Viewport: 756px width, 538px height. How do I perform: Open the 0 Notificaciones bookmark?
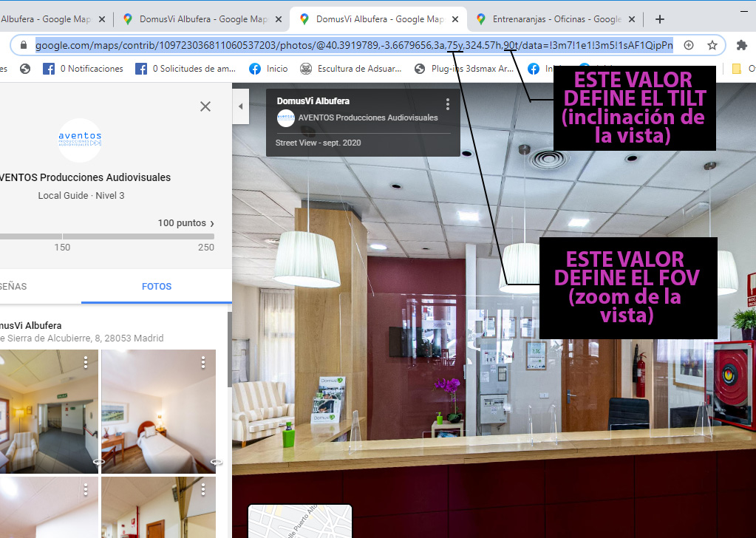83,69
